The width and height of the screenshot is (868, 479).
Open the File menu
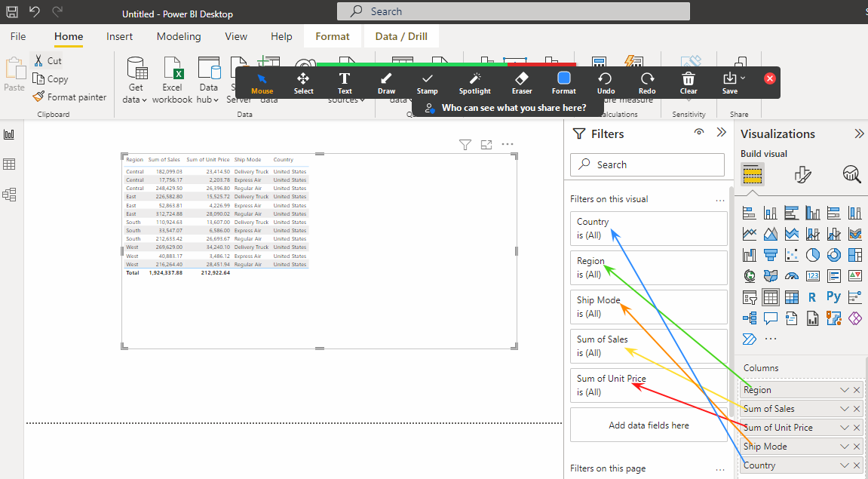[x=17, y=36]
